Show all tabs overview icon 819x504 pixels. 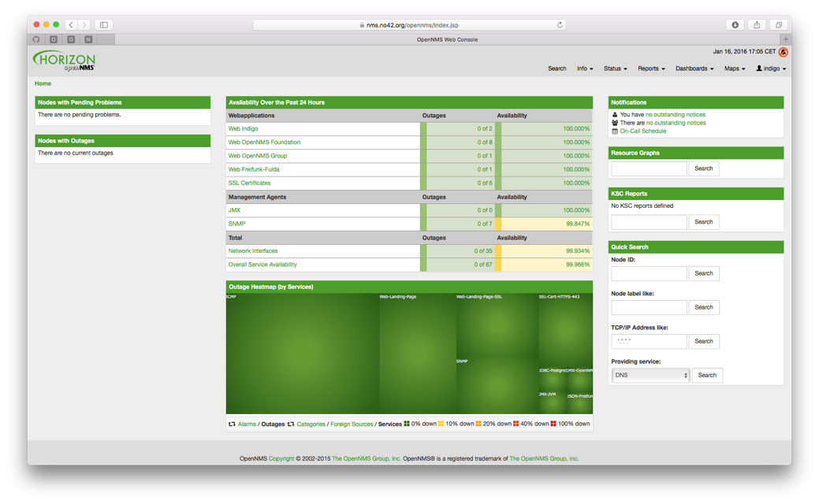[778, 25]
